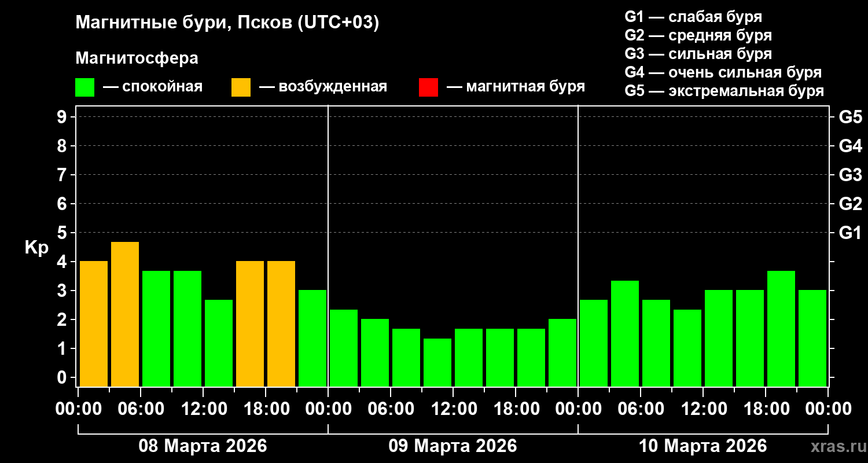Click the 'G2' label on right axis
This screenshot has height=463, width=868.
(x=850, y=204)
